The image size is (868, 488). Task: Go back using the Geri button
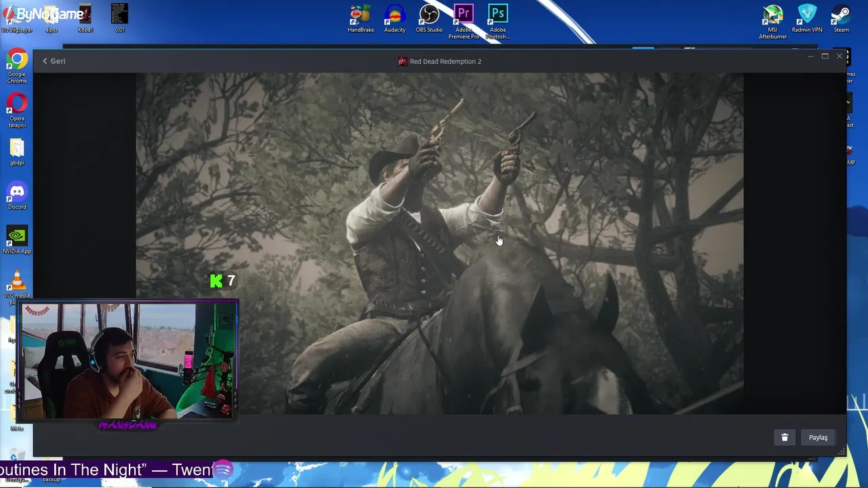(54, 61)
